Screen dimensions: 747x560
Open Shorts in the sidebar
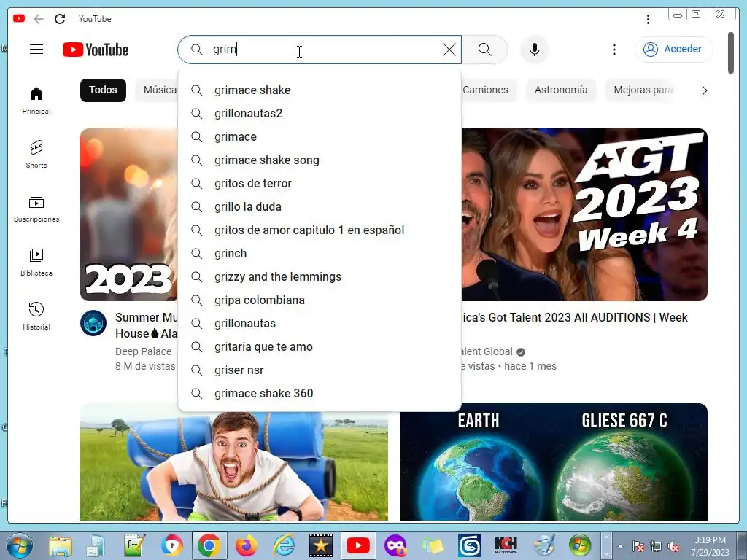pos(36,155)
